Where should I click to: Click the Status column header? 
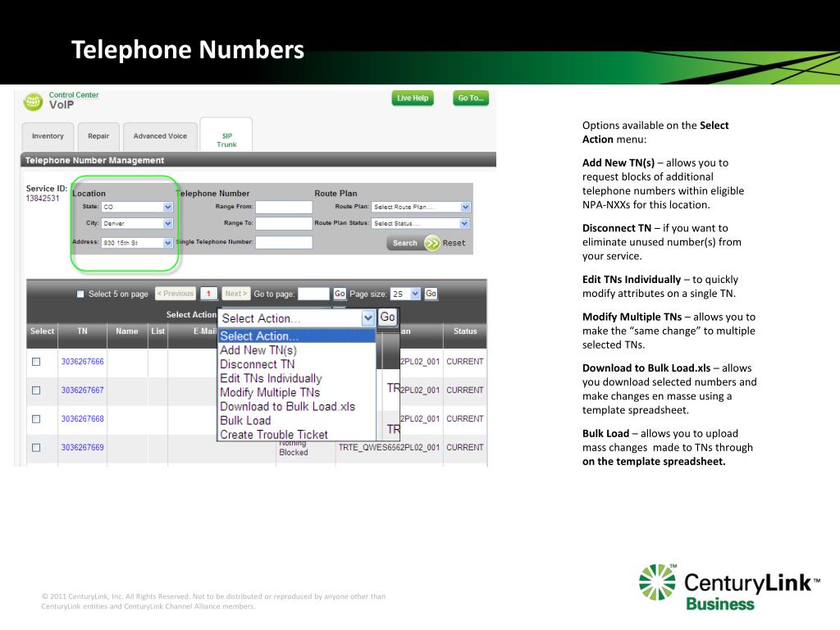(465, 331)
